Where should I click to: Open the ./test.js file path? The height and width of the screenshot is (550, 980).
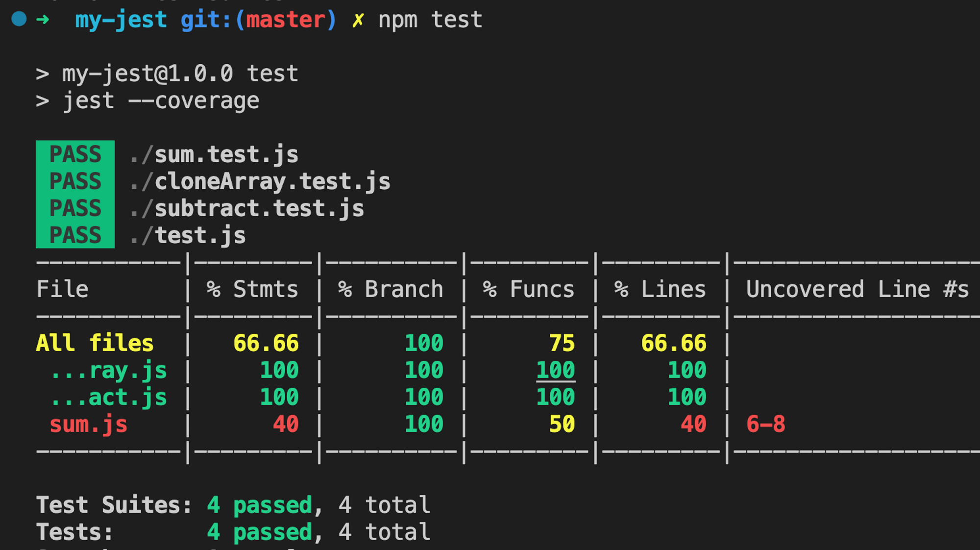point(188,236)
